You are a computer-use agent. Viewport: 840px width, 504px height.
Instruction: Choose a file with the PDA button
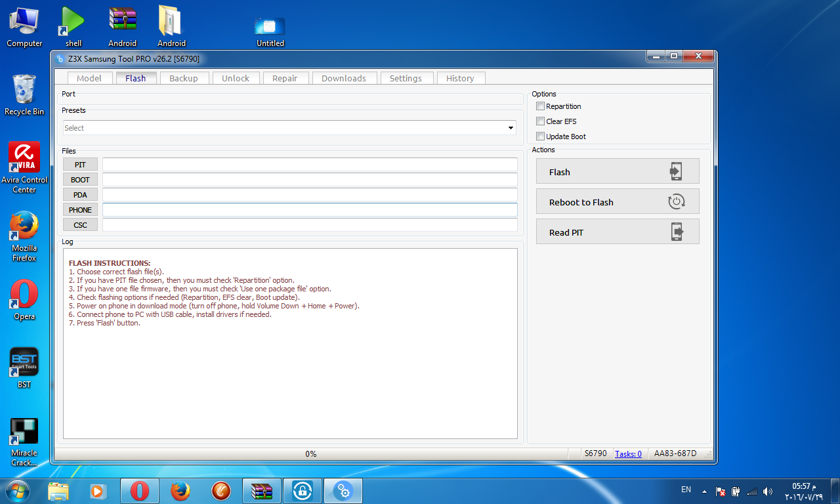coord(80,195)
